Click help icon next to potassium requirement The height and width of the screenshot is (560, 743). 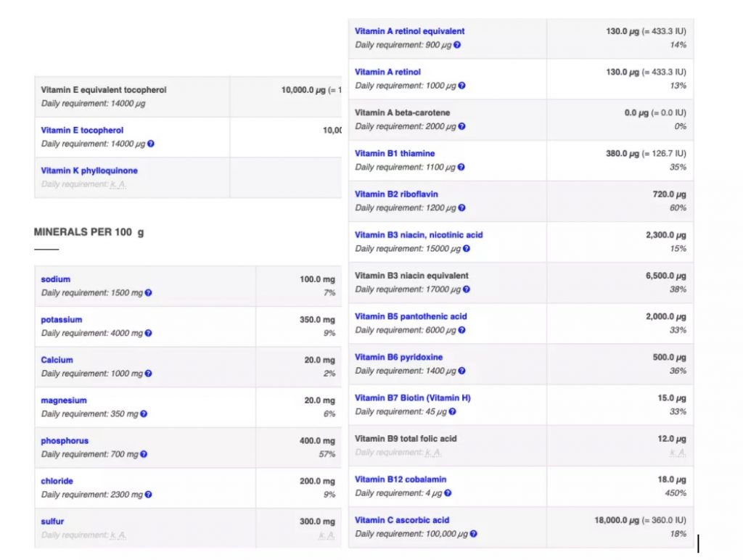tap(149, 334)
